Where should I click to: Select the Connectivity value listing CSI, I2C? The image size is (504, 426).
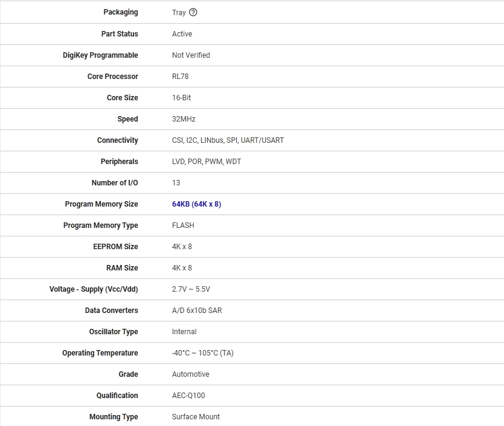[x=228, y=140]
